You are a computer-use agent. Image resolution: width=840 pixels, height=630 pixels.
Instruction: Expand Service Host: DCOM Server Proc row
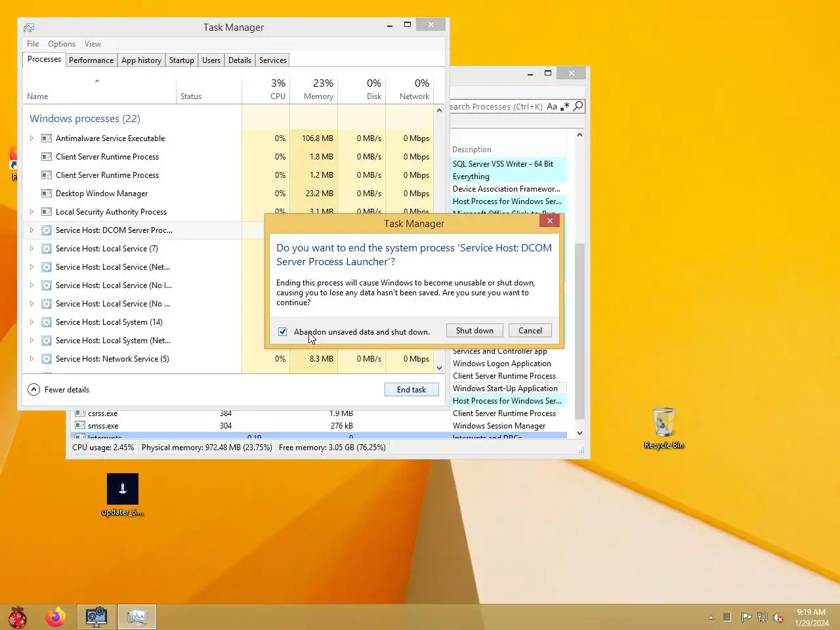coord(31,230)
